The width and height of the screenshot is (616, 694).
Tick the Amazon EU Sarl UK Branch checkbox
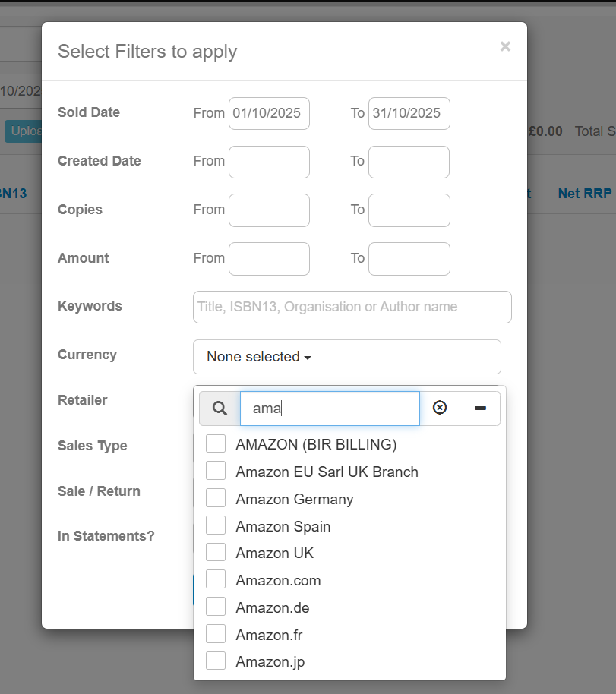point(216,472)
